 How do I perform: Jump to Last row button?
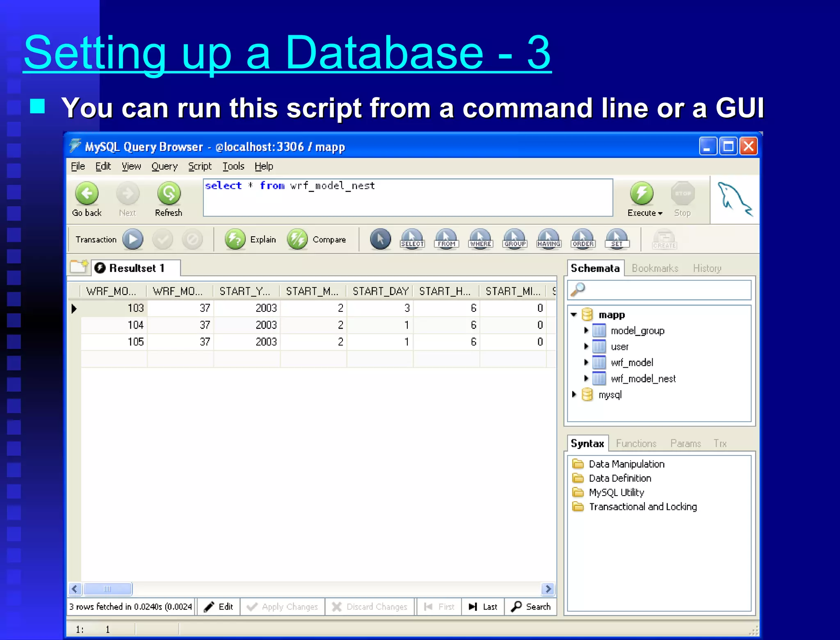(x=483, y=607)
